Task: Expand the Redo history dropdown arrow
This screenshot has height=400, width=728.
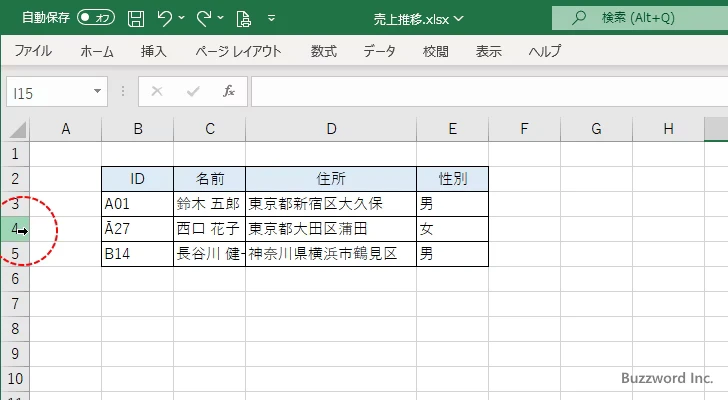Action: pos(221,18)
